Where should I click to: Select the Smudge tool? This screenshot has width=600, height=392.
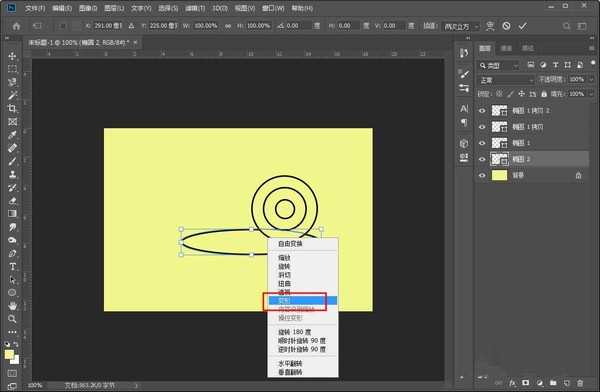(x=12, y=227)
